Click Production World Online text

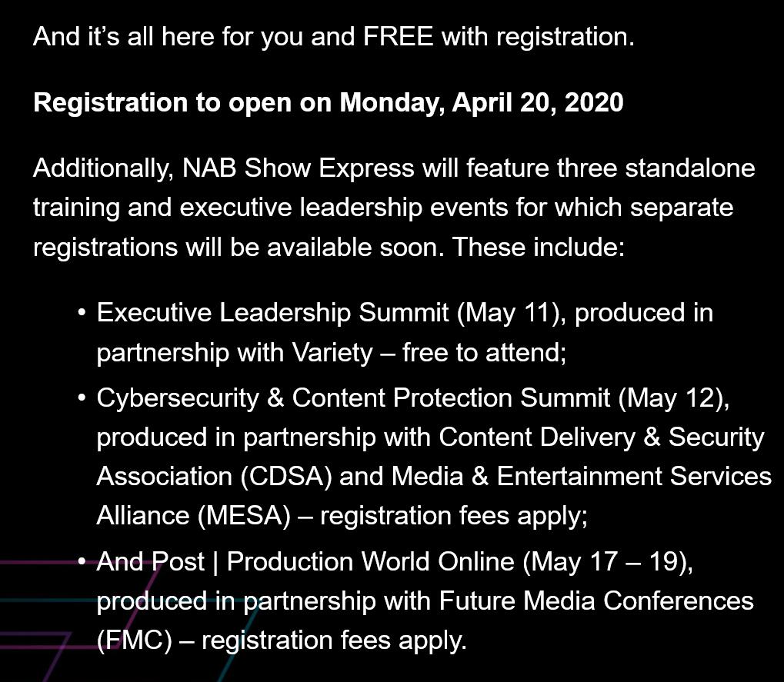tap(371, 561)
